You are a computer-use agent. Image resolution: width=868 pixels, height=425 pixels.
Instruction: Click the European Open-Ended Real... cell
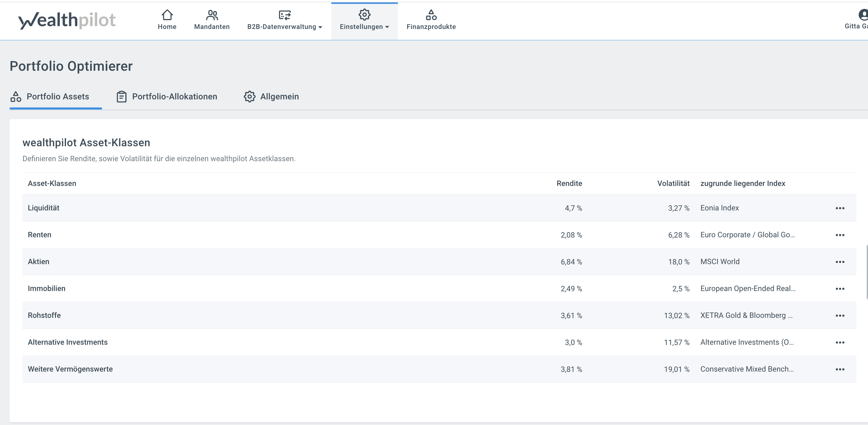[748, 289]
